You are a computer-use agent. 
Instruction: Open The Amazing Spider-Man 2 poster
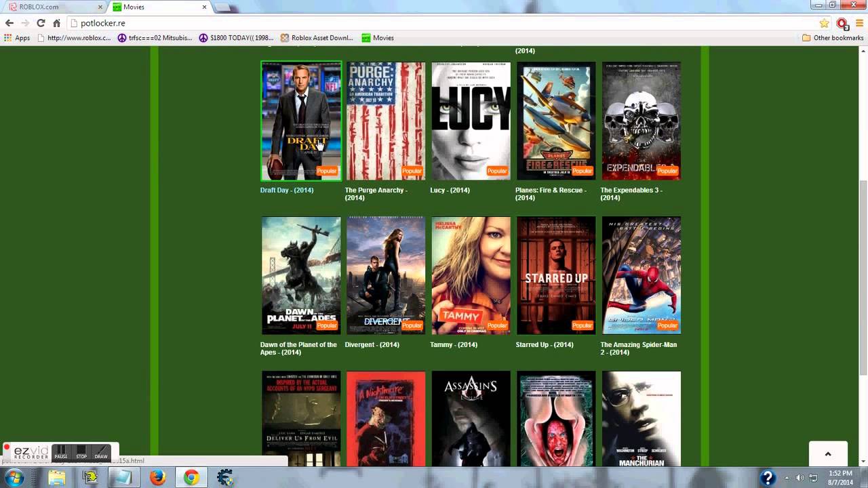(641, 275)
